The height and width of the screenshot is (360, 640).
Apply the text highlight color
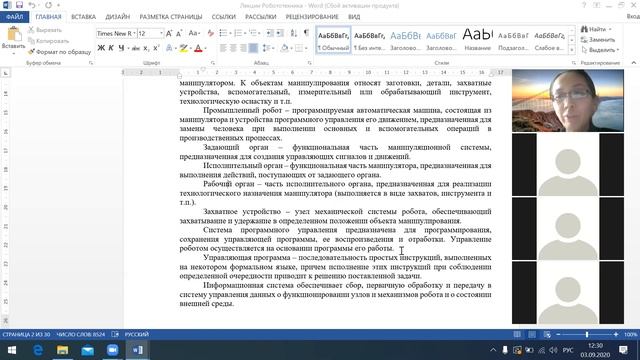183,48
